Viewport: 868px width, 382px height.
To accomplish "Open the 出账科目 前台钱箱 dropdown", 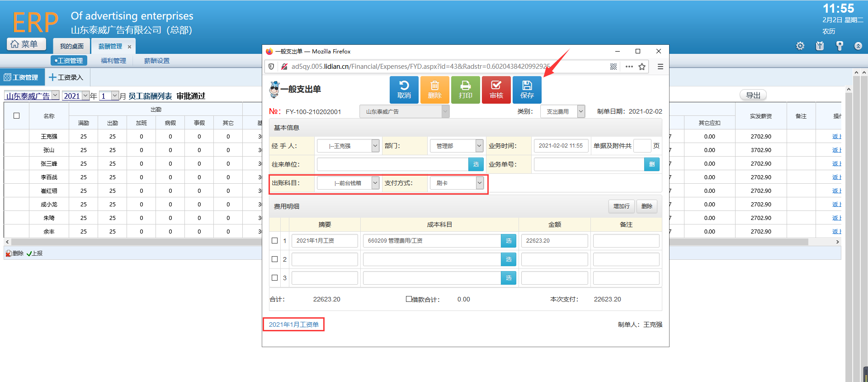I will point(348,183).
